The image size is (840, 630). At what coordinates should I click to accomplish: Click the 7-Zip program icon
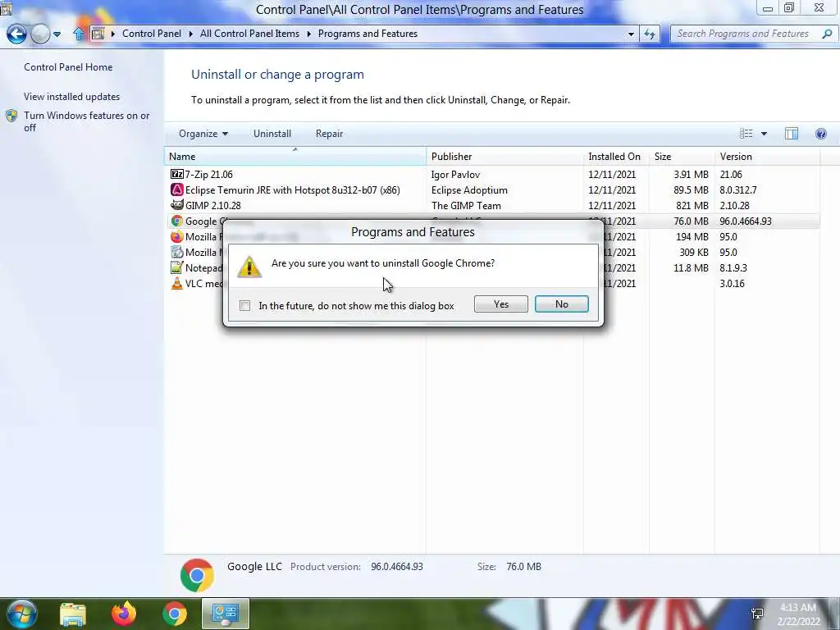coord(177,174)
